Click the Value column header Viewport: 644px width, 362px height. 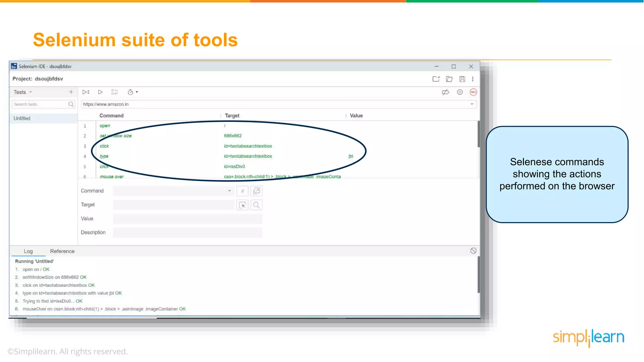(x=356, y=116)
